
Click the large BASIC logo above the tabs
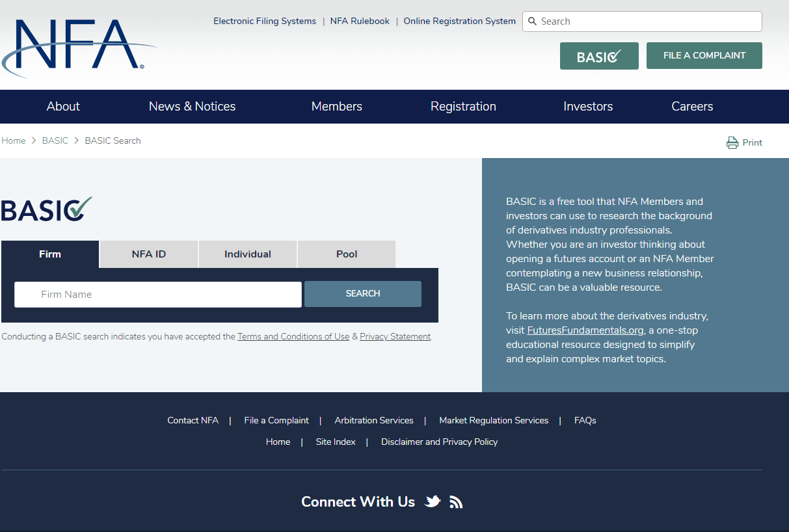(x=47, y=209)
